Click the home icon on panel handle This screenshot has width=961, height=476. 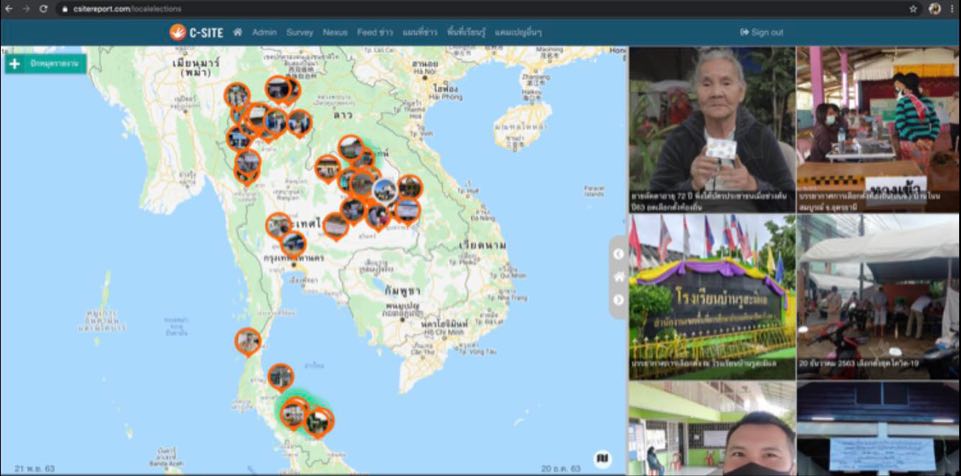click(618, 277)
